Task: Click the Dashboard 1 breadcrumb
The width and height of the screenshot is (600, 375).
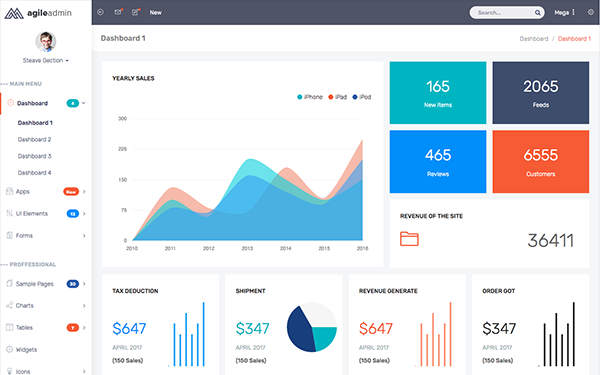Action: [x=574, y=39]
